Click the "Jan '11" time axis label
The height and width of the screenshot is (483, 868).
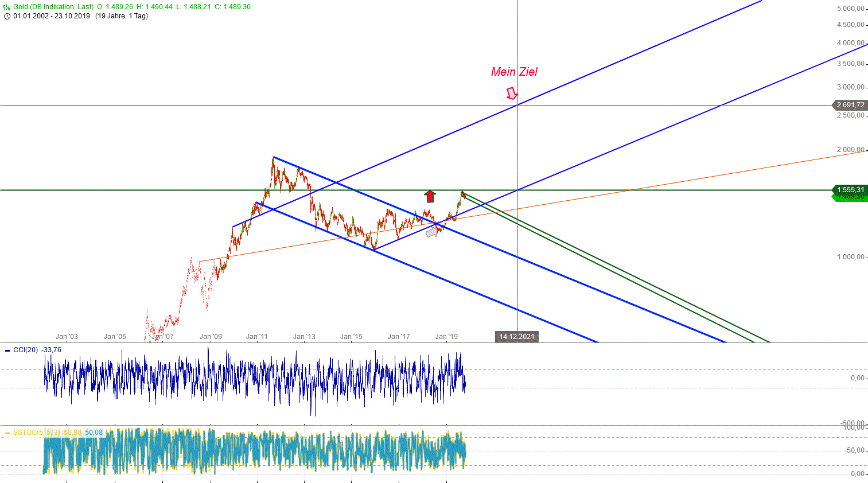point(257,337)
